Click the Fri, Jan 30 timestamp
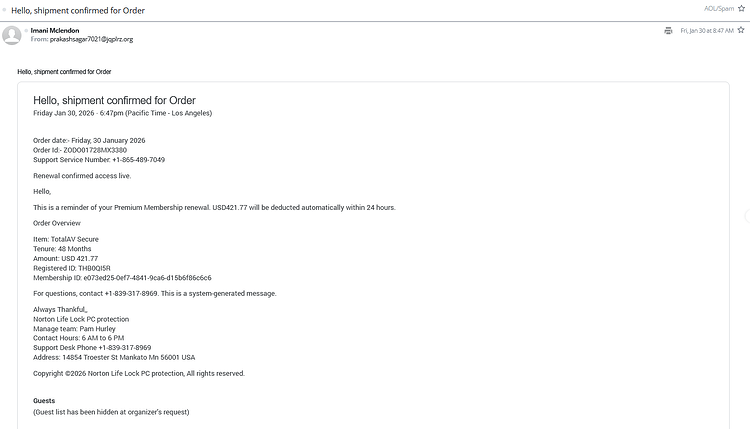Image resolution: width=750 pixels, height=429 pixels. 706,31
